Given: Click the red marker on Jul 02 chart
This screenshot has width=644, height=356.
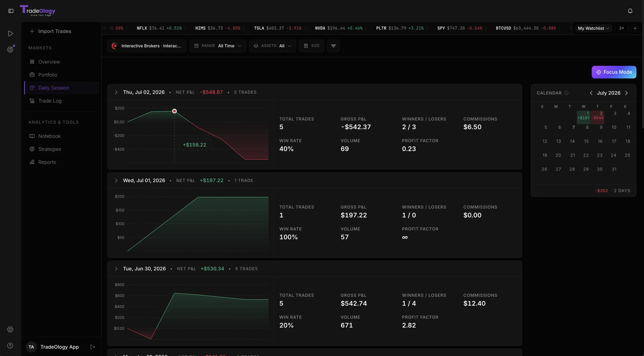Looking at the screenshot, I should coord(174,111).
